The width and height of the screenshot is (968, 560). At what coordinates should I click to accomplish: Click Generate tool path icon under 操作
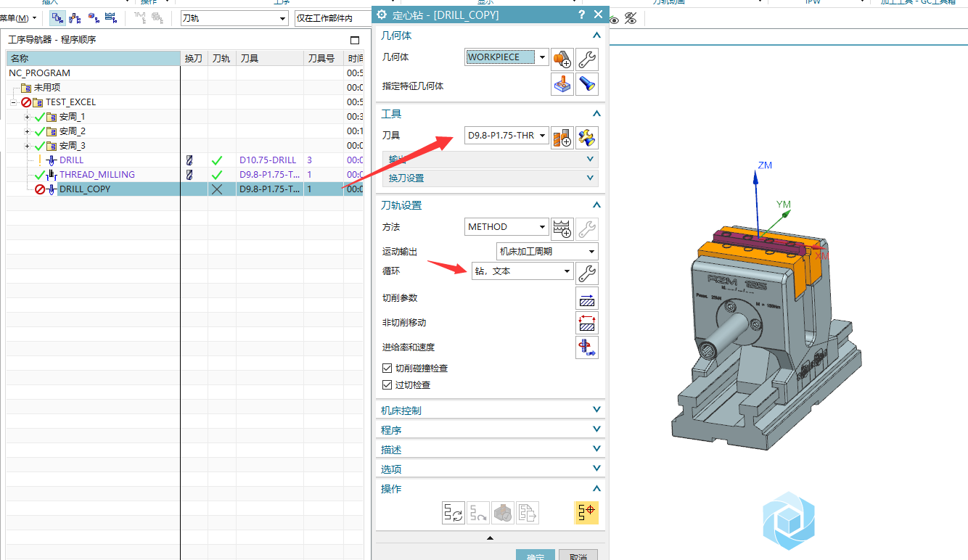click(454, 513)
